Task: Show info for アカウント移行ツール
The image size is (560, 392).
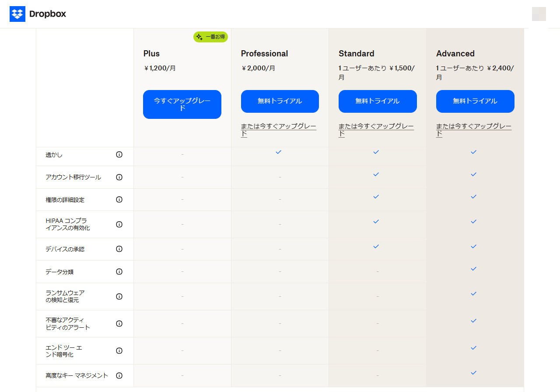Action: [119, 177]
